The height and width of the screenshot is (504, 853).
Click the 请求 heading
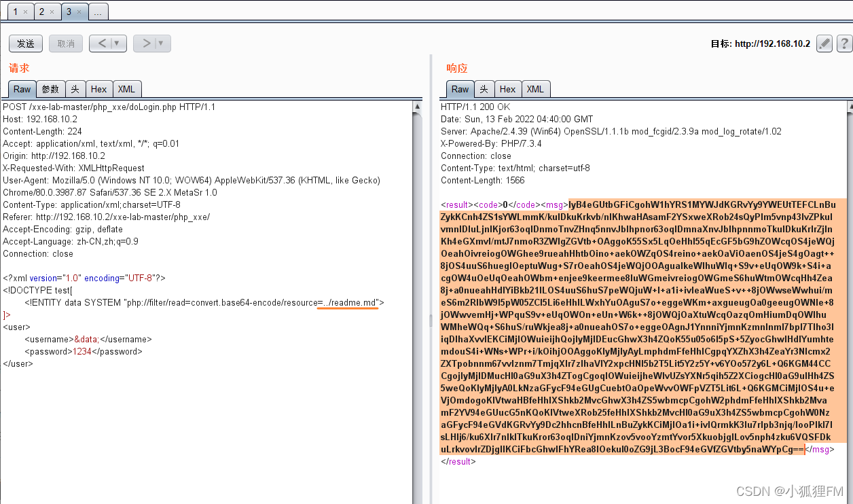point(19,68)
